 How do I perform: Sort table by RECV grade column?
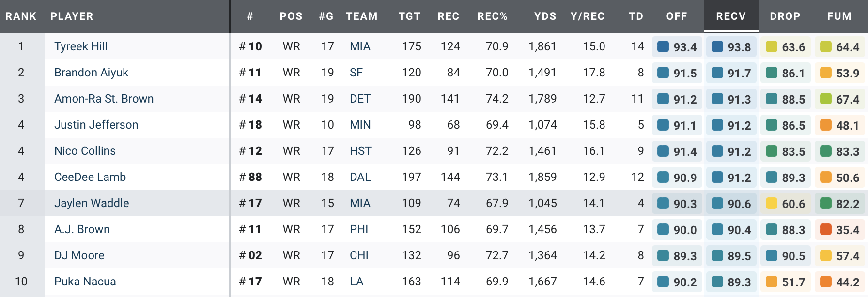pos(730,16)
